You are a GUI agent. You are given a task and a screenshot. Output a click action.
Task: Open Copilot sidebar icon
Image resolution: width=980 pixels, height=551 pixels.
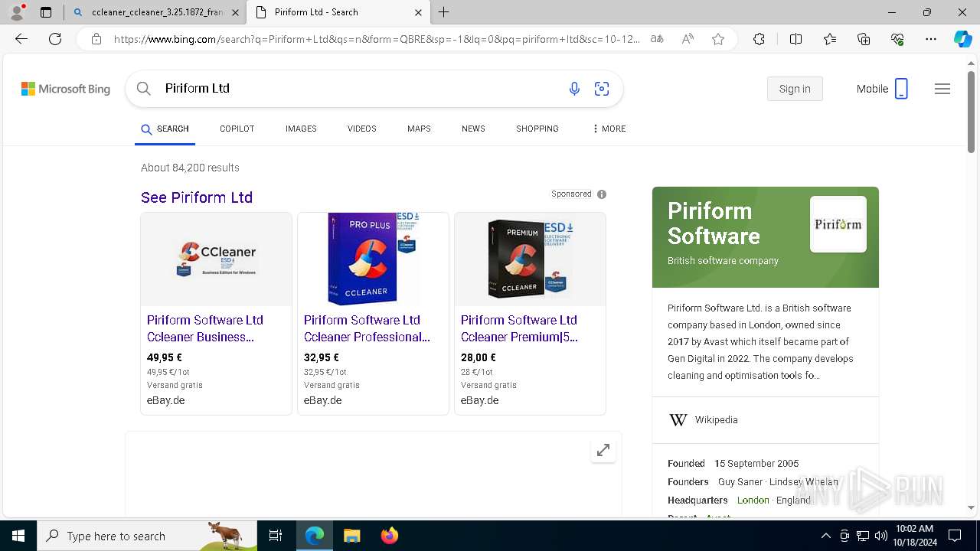click(x=962, y=39)
